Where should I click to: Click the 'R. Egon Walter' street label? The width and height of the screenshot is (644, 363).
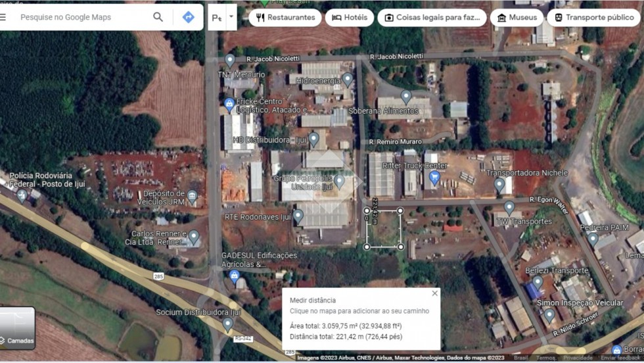[549, 205]
